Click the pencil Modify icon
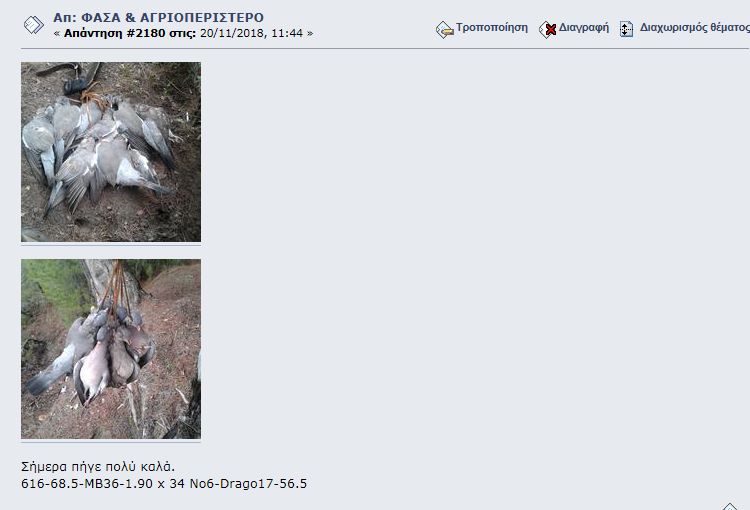 pyautogui.click(x=444, y=30)
